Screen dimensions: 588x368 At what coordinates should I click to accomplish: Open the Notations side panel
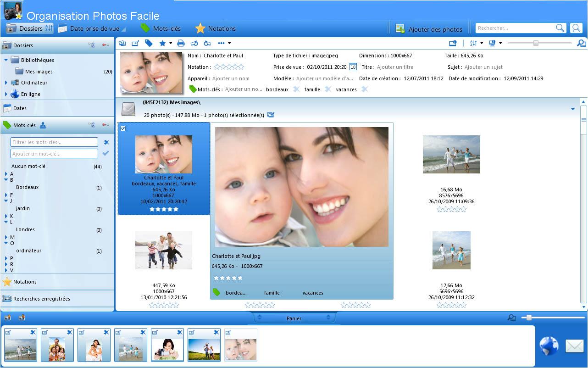point(57,282)
